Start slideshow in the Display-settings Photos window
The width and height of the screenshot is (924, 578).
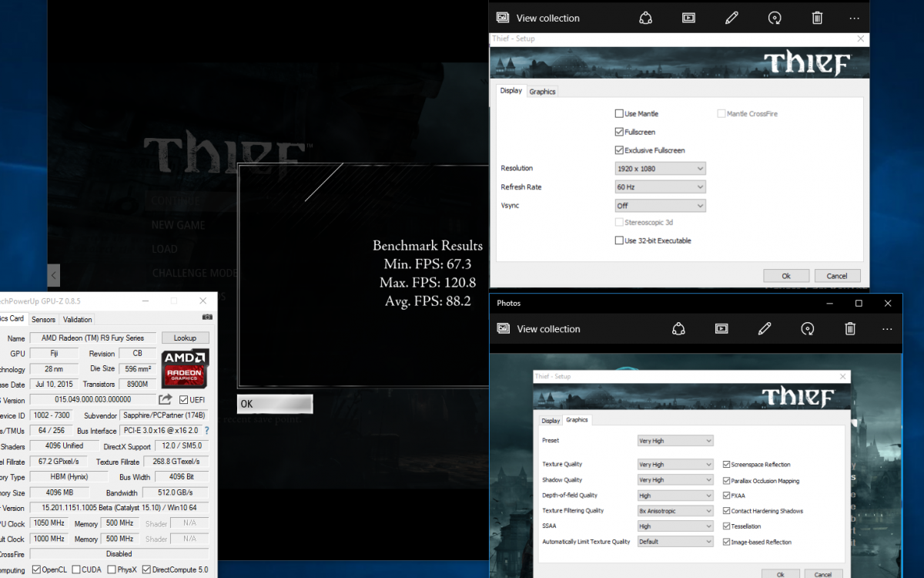pyautogui.click(x=688, y=18)
